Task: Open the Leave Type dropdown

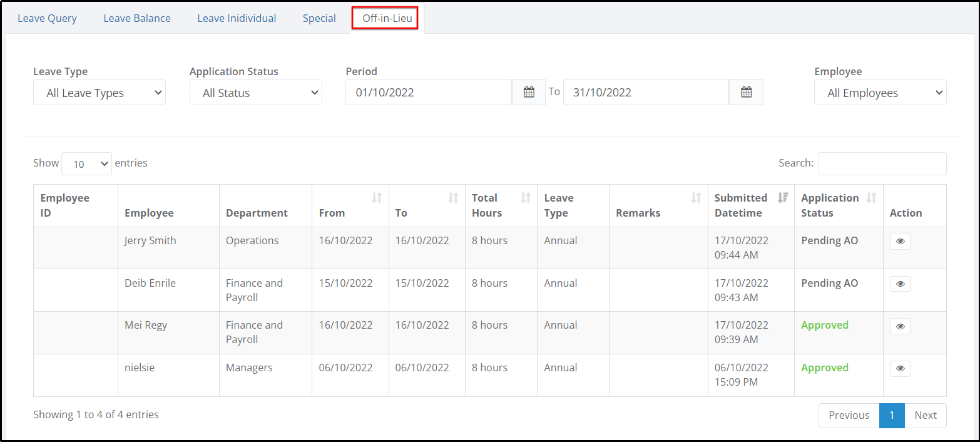Action: 100,93
